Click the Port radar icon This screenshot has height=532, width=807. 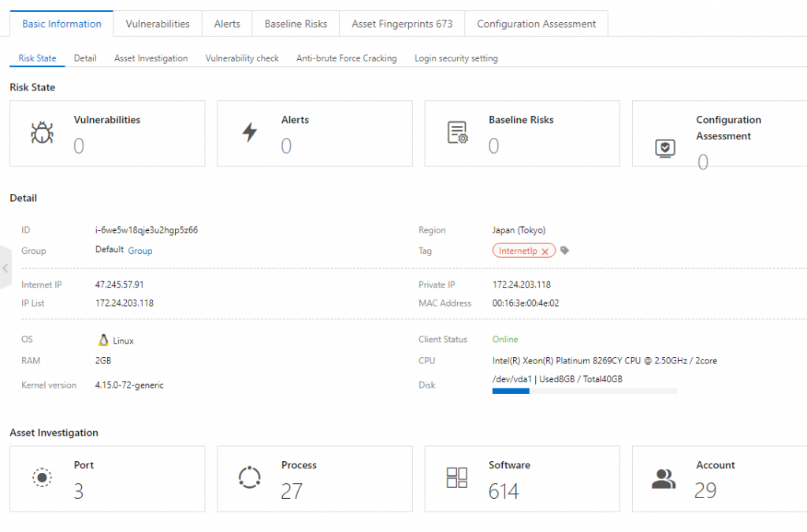pyautogui.click(x=42, y=478)
